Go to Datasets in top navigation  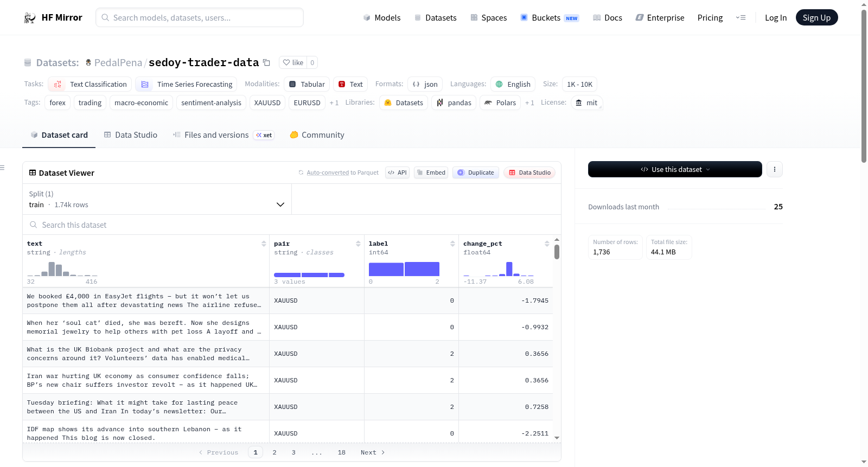click(436, 18)
